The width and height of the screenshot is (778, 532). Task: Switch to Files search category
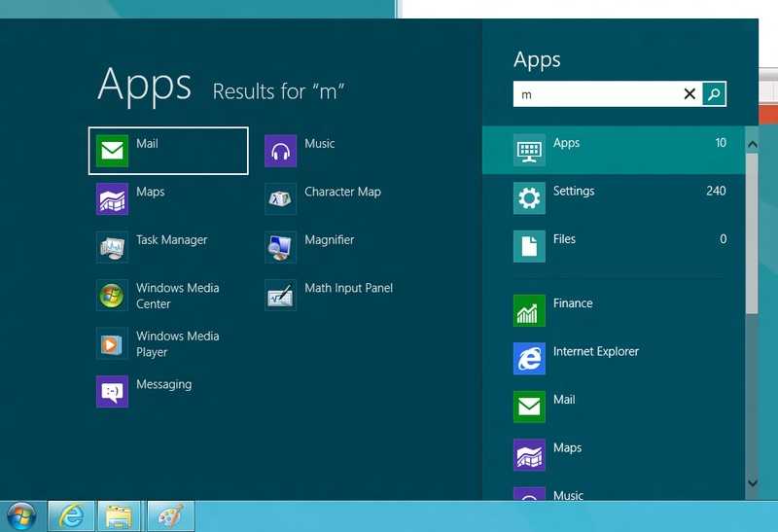coord(614,246)
